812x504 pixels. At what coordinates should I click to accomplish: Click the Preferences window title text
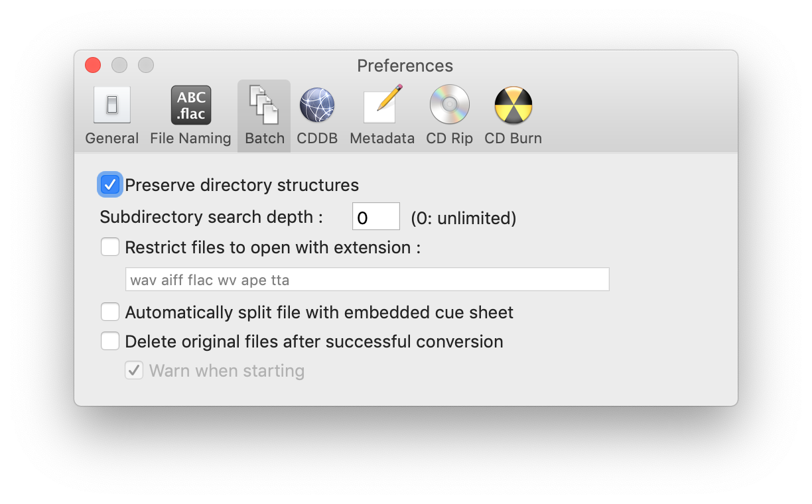(405, 66)
